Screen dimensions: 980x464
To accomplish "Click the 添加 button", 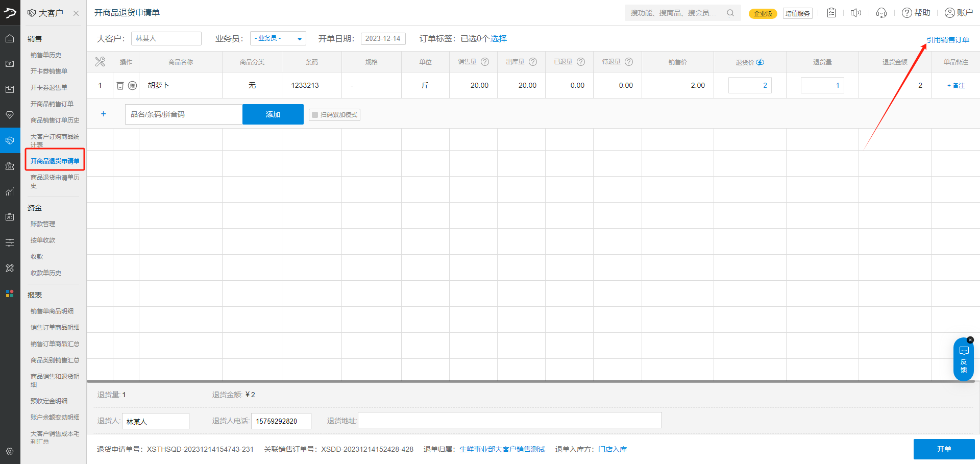I will click(273, 114).
